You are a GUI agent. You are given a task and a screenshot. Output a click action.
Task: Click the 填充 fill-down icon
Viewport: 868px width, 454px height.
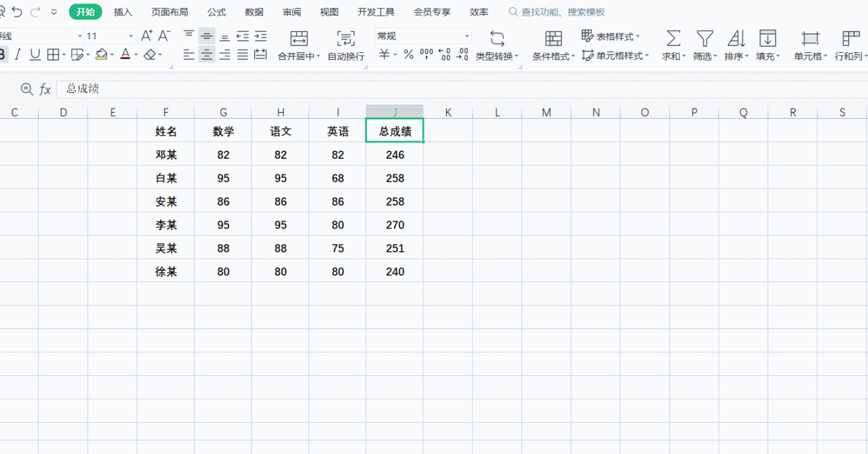click(x=768, y=38)
